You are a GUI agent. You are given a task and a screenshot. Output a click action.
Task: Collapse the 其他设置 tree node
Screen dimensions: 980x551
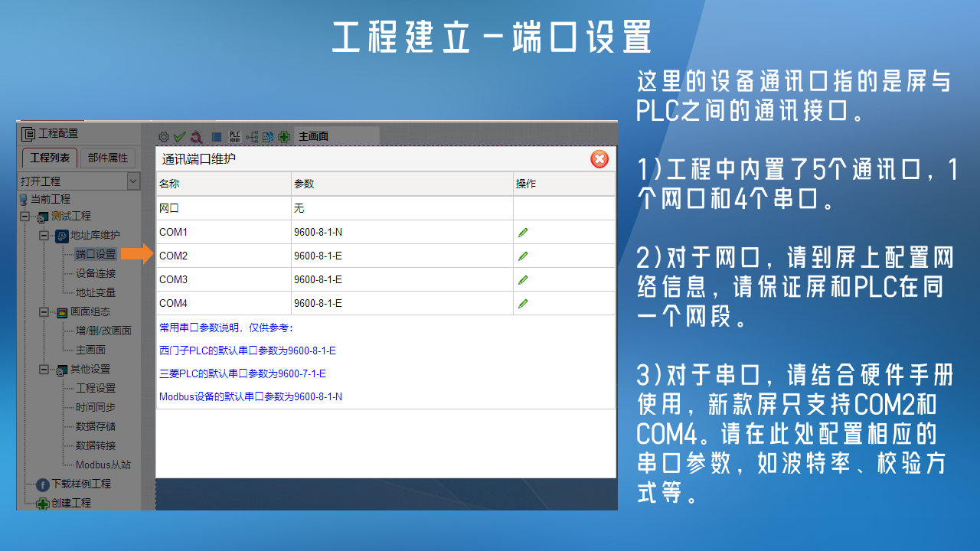tap(44, 370)
